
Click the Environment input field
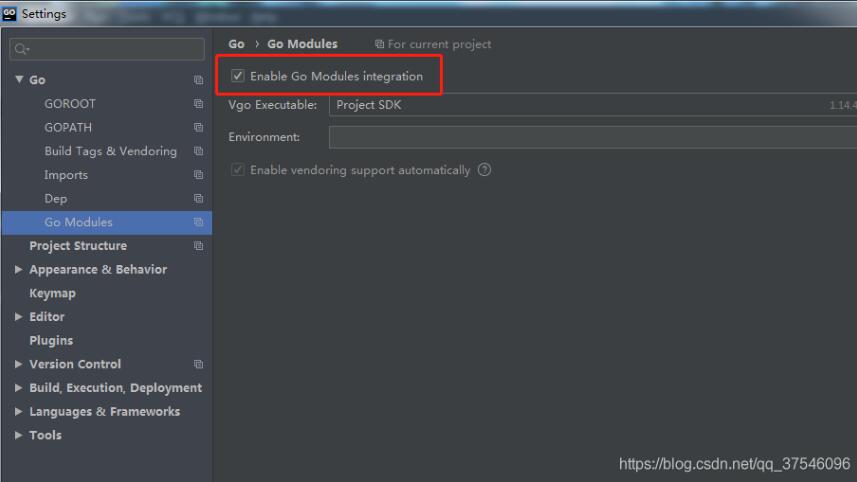(590, 137)
